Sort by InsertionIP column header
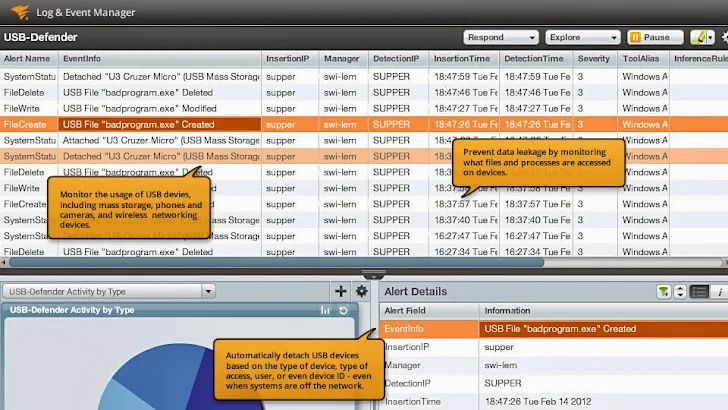The width and height of the screenshot is (728, 410). [290, 59]
